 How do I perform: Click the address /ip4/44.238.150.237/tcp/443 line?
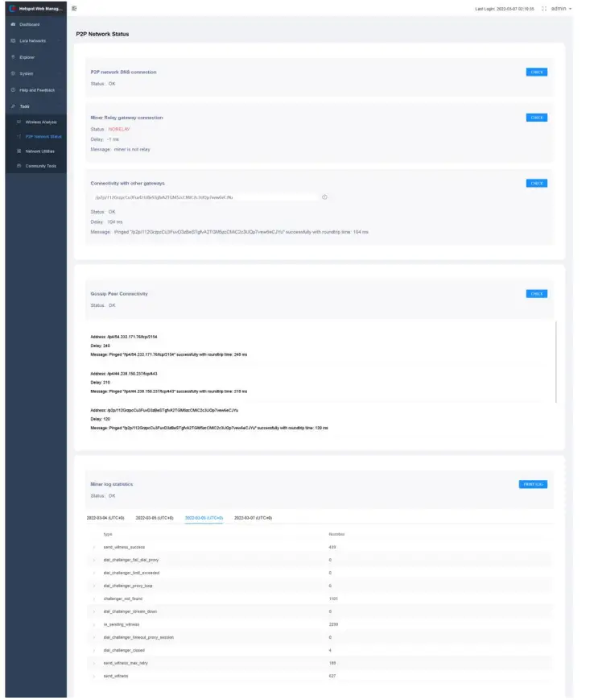(123, 374)
